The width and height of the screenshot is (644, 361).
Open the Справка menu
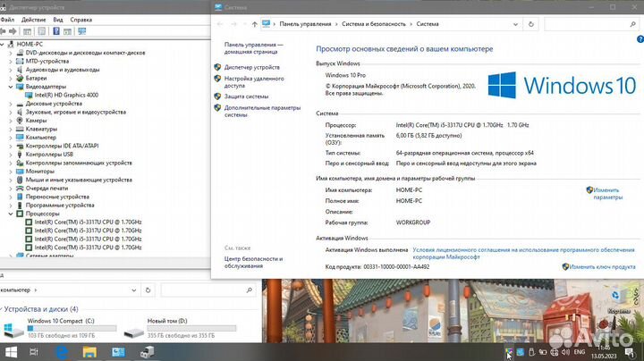pyautogui.click(x=80, y=20)
